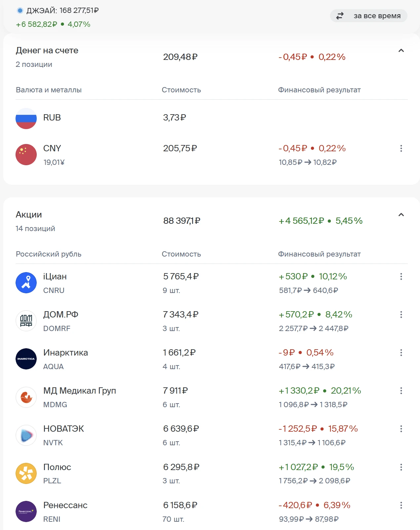The image size is (420, 530).
Task: Select the CNY currency label
Action: [52, 148]
